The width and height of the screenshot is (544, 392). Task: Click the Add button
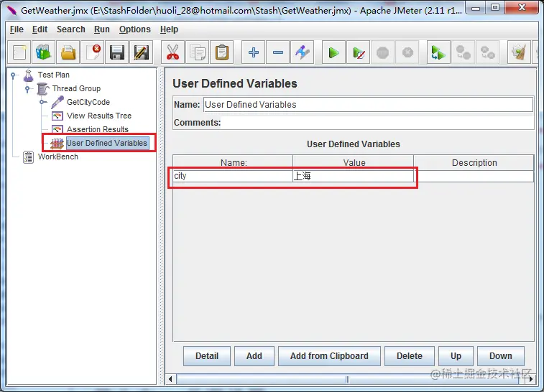254,356
